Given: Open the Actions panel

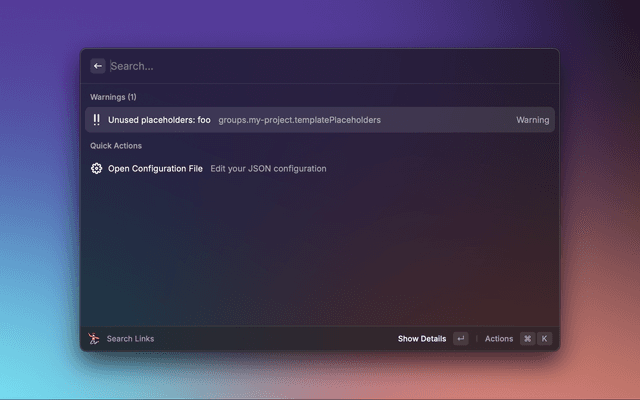Looking at the screenshot, I should [499, 339].
